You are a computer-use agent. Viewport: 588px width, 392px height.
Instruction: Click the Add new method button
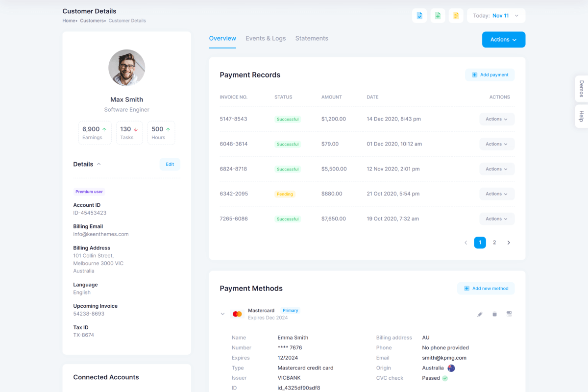click(486, 289)
